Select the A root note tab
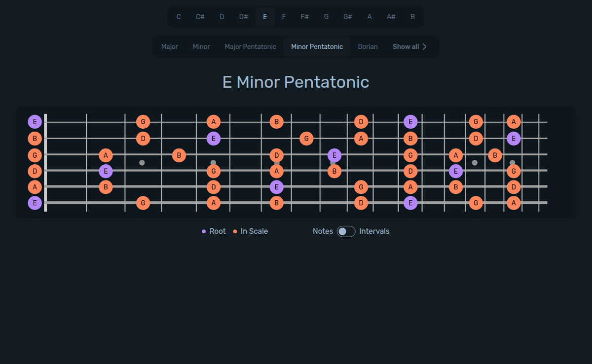The width and height of the screenshot is (592, 364). click(x=369, y=16)
